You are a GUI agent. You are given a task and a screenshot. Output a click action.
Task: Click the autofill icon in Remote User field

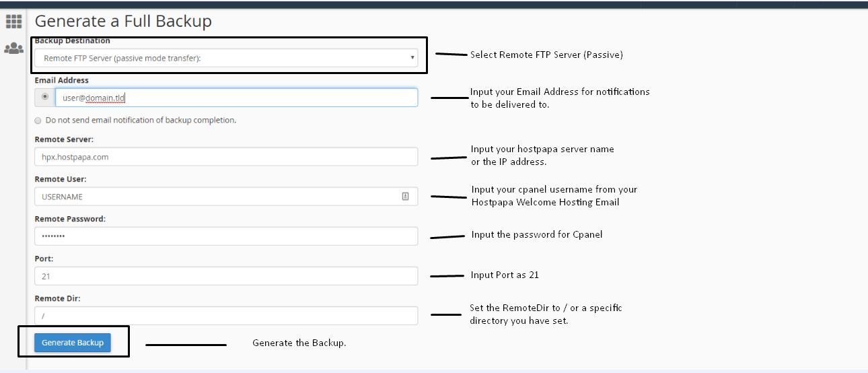coord(406,197)
